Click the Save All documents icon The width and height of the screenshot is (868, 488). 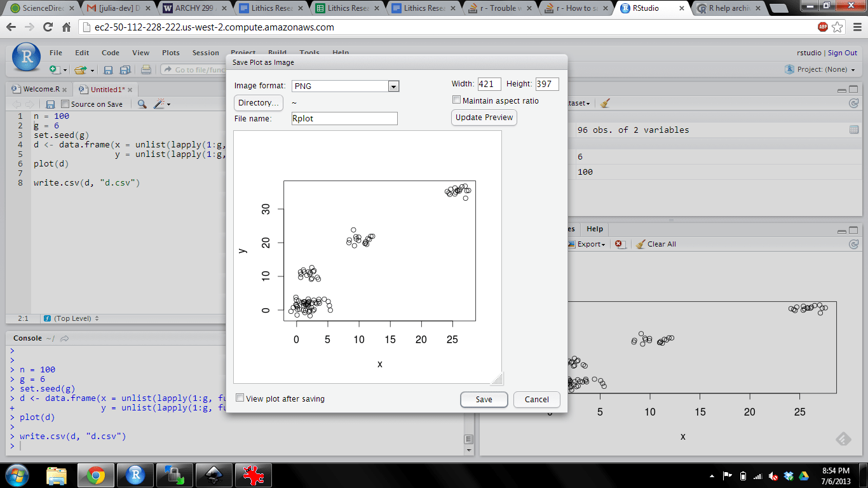[x=125, y=70]
